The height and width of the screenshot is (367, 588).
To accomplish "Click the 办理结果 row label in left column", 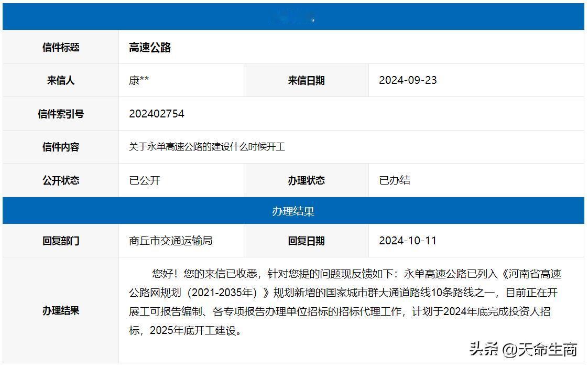I will coord(61,311).
